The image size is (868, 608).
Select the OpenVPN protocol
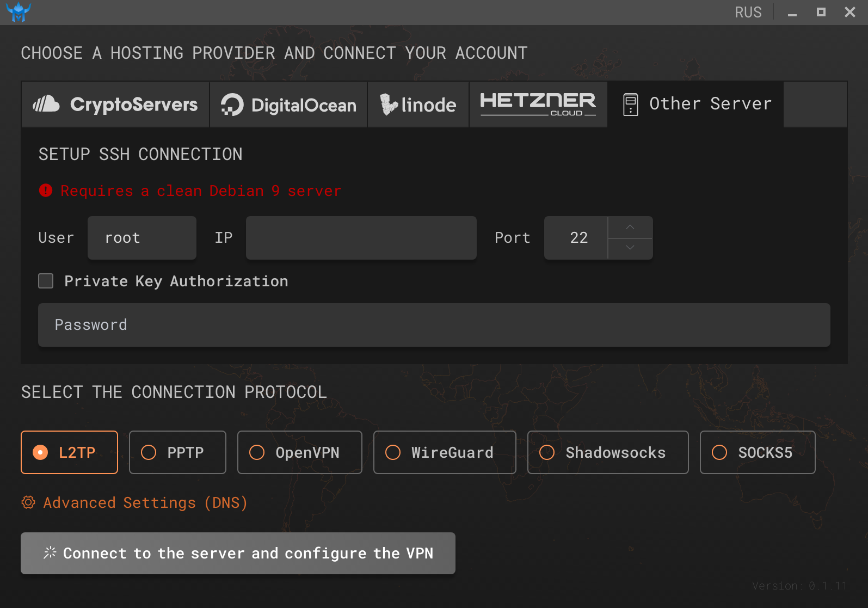(x=300, y=452)
